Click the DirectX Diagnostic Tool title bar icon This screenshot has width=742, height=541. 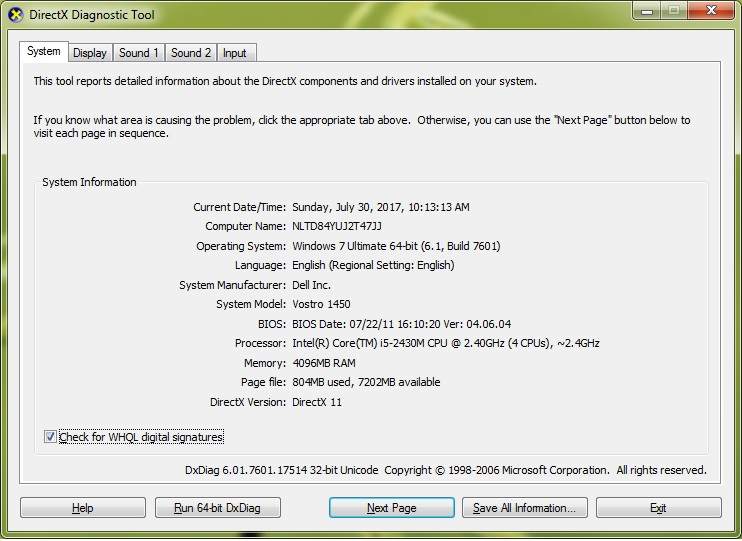click(x=16, y=15)
